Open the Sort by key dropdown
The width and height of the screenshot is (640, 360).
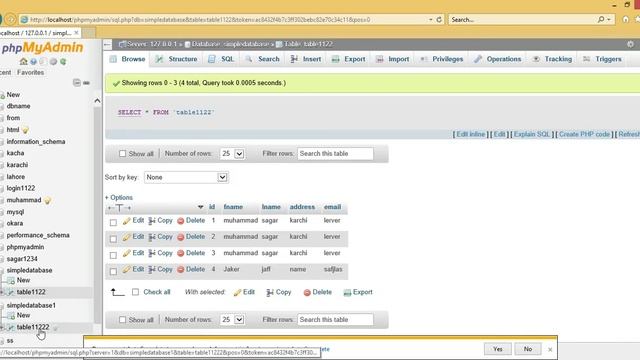[x=186, y=178]
